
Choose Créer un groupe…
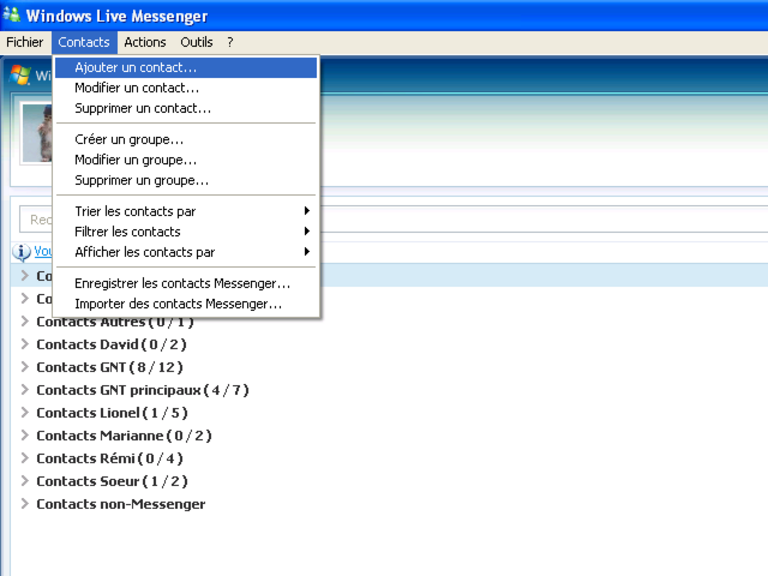pos(186,140)
